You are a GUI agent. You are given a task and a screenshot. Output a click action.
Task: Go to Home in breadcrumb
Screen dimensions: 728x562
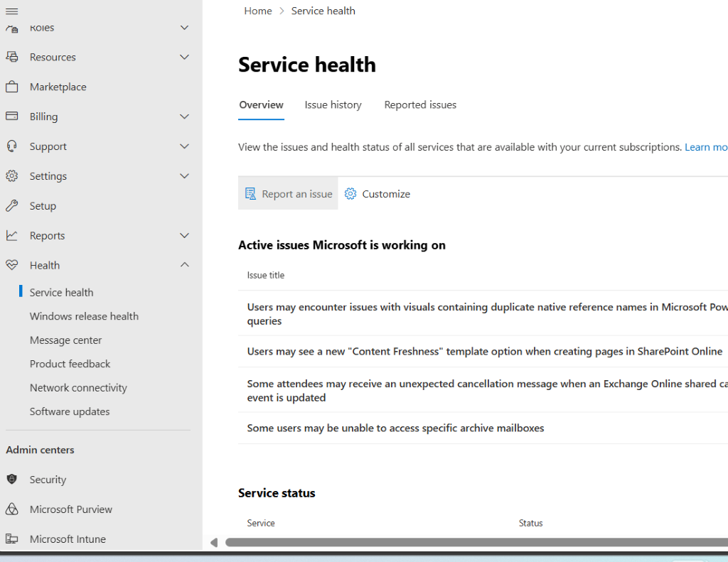(257, 11)
